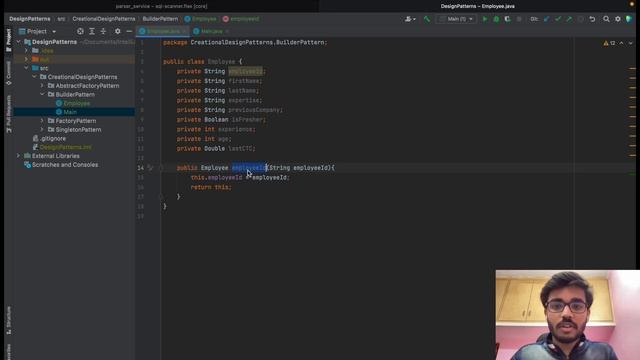Click employeeId method breadcrumb
Image resolution: width=640 pixels, height=360 pixels.
(241, 19)
